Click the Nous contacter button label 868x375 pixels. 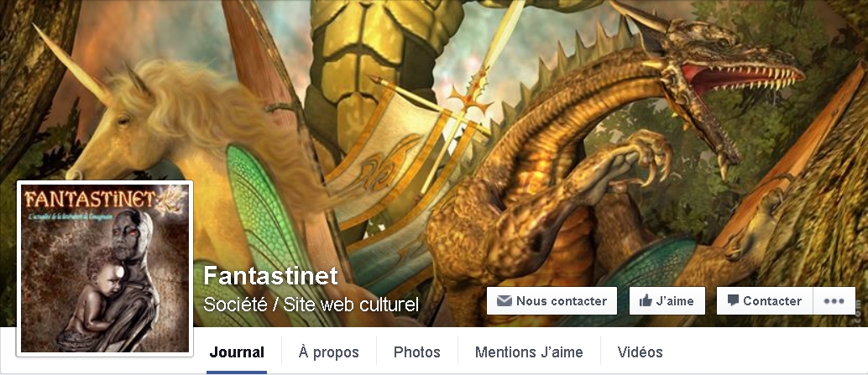point(562,301)
